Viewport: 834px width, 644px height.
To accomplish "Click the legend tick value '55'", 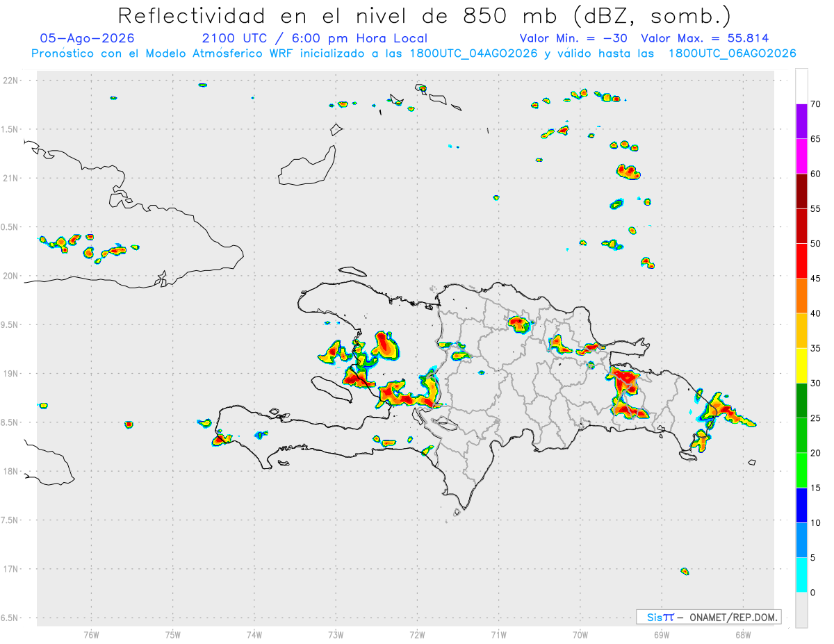I will (816, 209).
